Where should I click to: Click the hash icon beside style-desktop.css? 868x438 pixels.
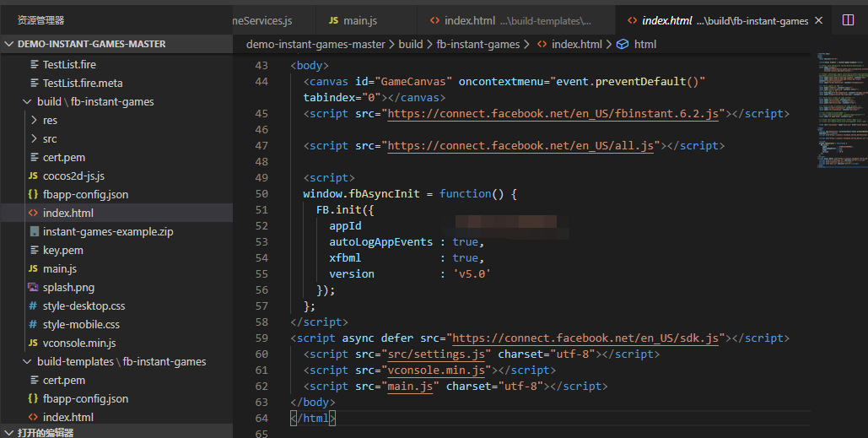[33, 306]
